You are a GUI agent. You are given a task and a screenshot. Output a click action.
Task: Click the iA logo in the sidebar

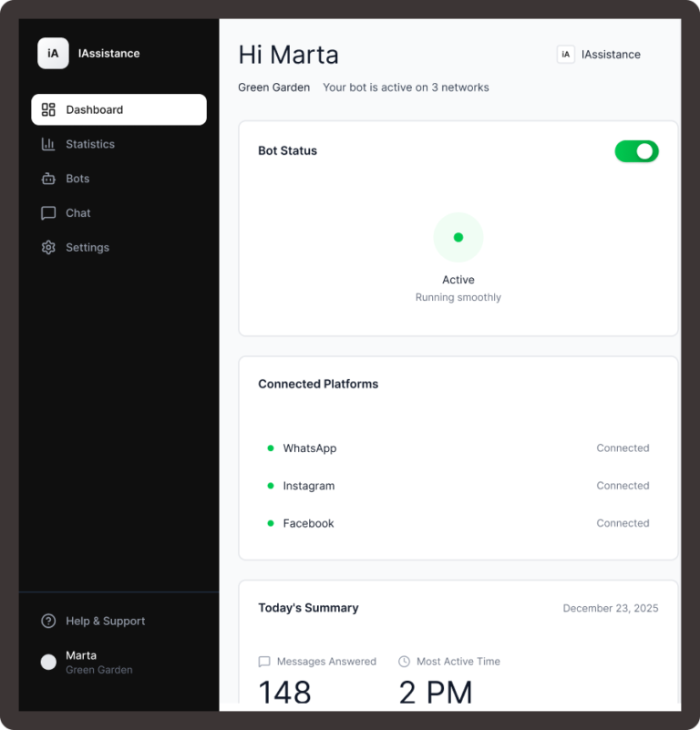point(53,54)
